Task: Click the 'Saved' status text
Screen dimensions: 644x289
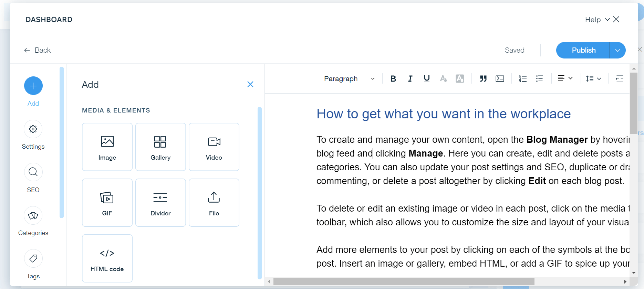Action: (x=515, y=50)
